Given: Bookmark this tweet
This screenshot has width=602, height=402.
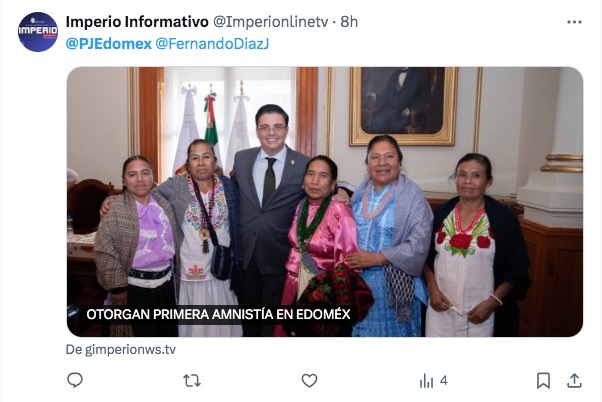Looking at the screenshot, I should (x=543, y=380).
